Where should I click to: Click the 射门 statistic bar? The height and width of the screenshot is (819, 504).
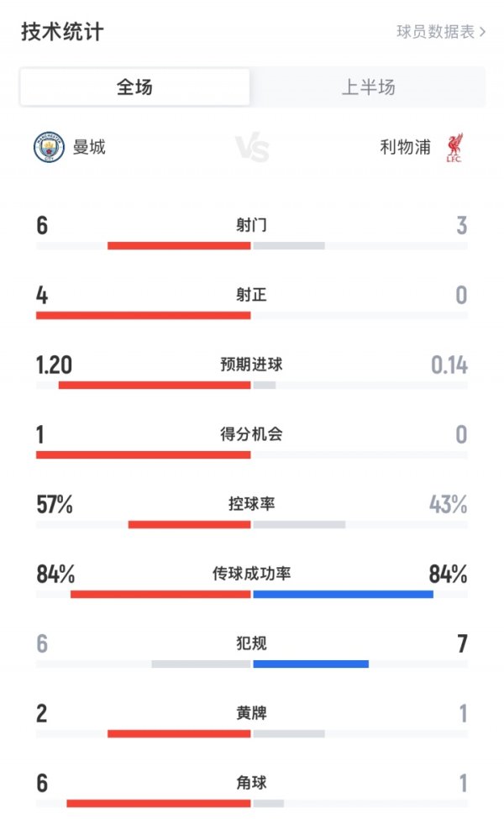pyautogui.click(x=252, y=246)
